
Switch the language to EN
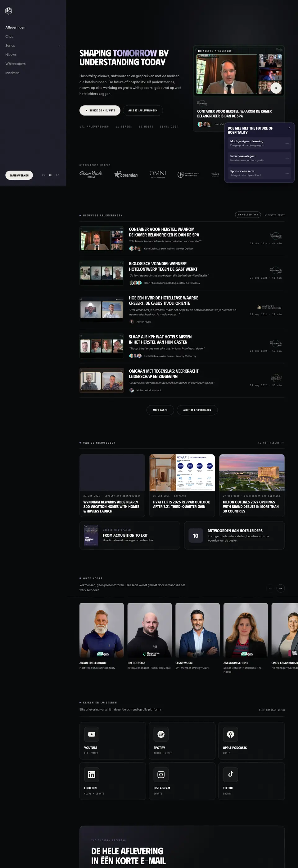point(43,175)
